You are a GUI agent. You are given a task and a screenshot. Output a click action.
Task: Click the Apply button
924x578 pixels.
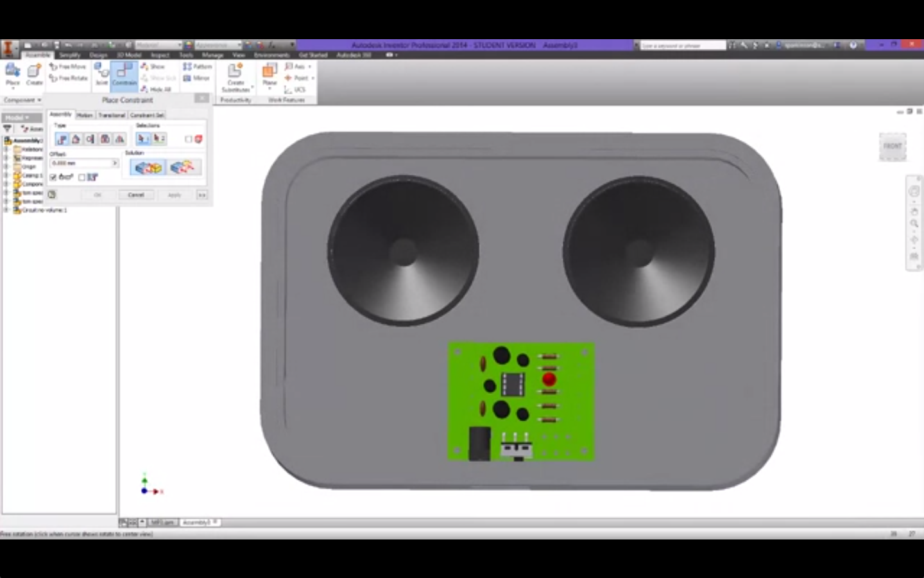(x=175, y=195)
